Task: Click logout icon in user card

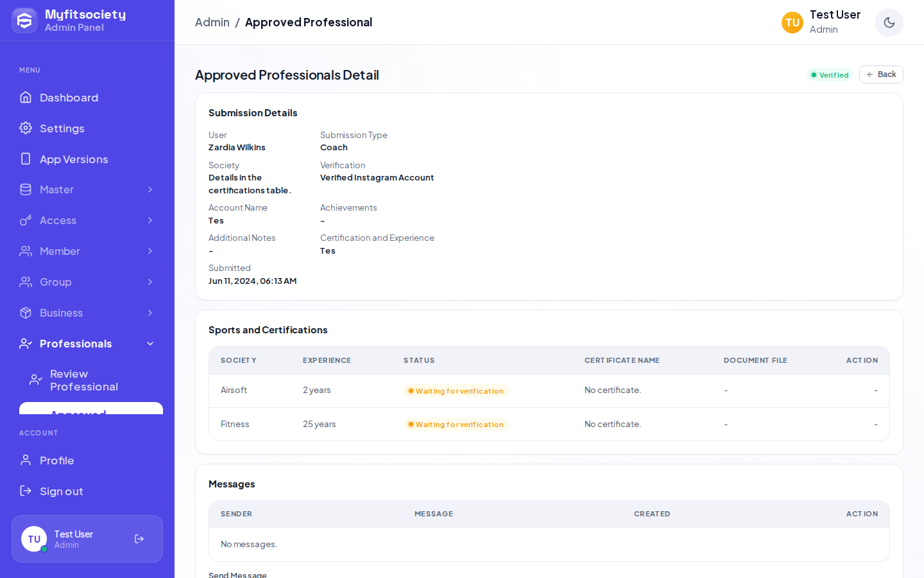Action: pos(139,539)
